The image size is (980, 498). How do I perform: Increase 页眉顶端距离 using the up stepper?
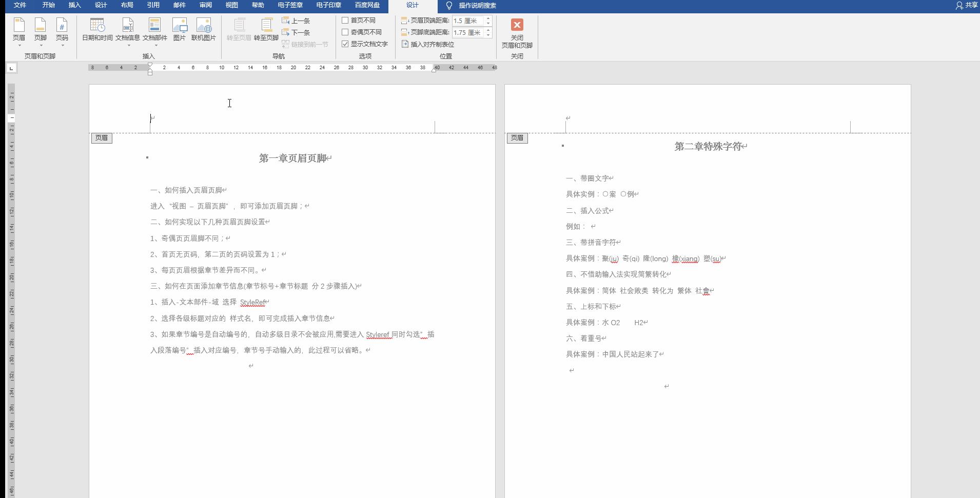tap(488, 18)
